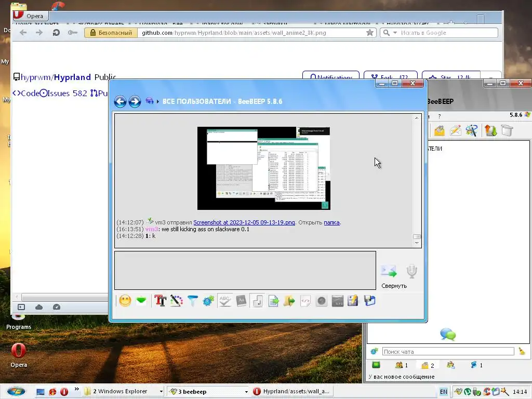
Task: Click the microphone voice message icon
Action: point(411,271)
